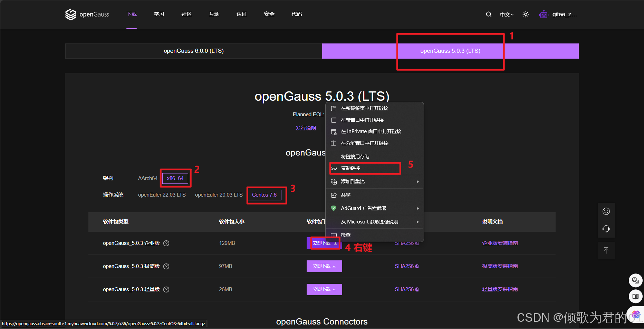Copy the SHA256 of 轻量版 row
The image size is (644, 329).
[407, 289]
